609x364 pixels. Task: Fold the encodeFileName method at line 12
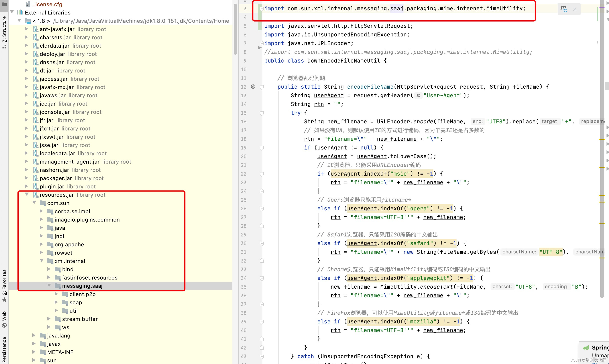(262, 87)
